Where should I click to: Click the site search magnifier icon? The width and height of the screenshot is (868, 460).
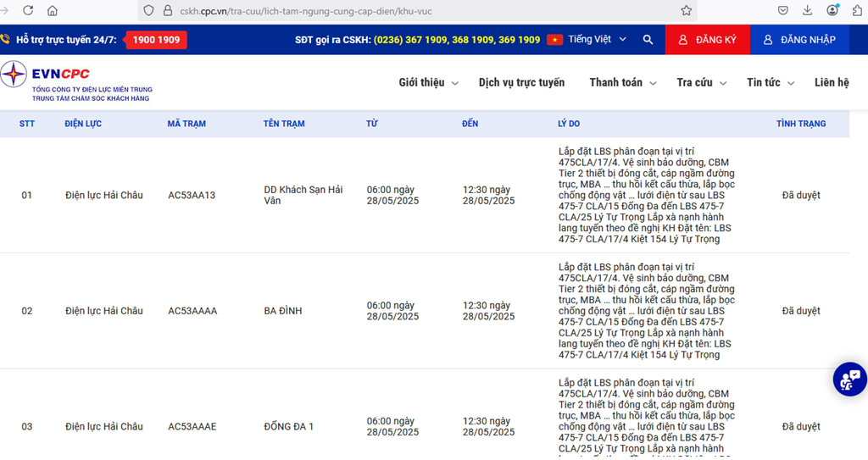pyautogui.click(x=648, y=40)
